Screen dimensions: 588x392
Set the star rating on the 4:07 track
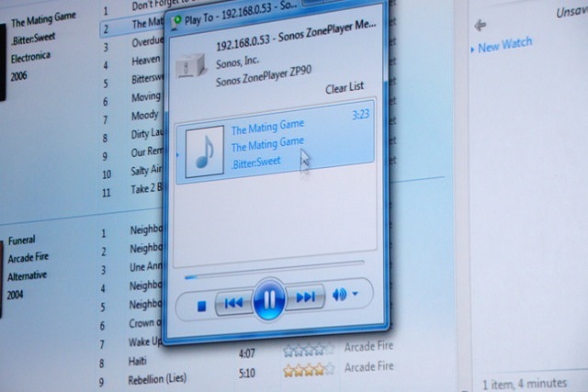click(309, 350)
